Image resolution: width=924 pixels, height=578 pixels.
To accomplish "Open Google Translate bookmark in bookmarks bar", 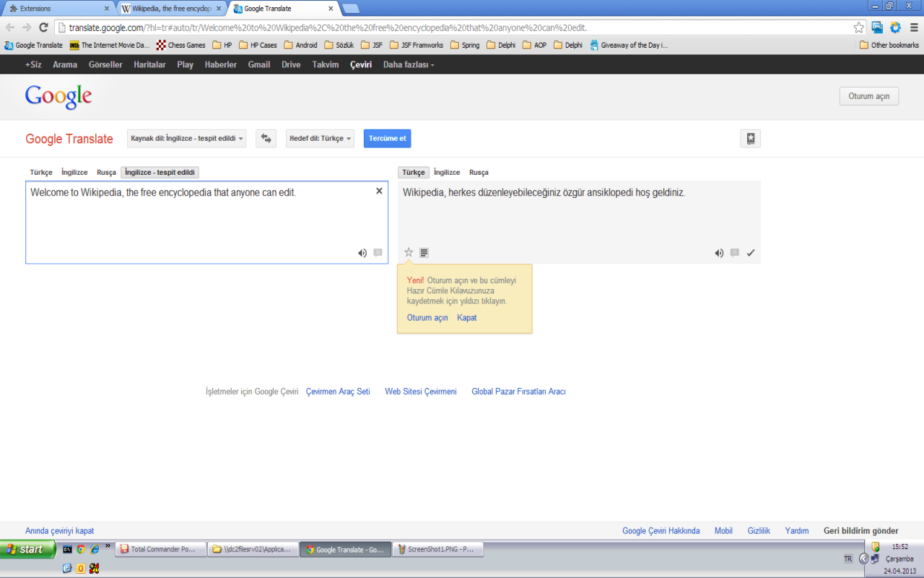I will tap(33, 45).
